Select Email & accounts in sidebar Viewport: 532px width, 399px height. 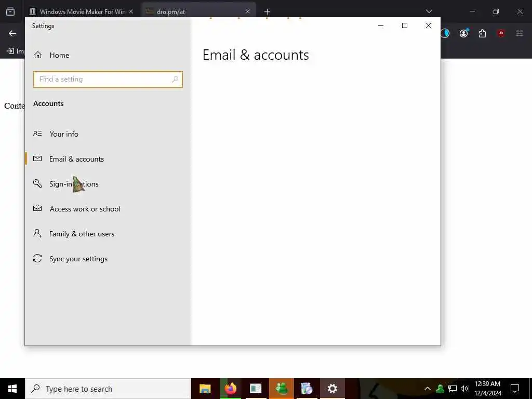[108, 159]
